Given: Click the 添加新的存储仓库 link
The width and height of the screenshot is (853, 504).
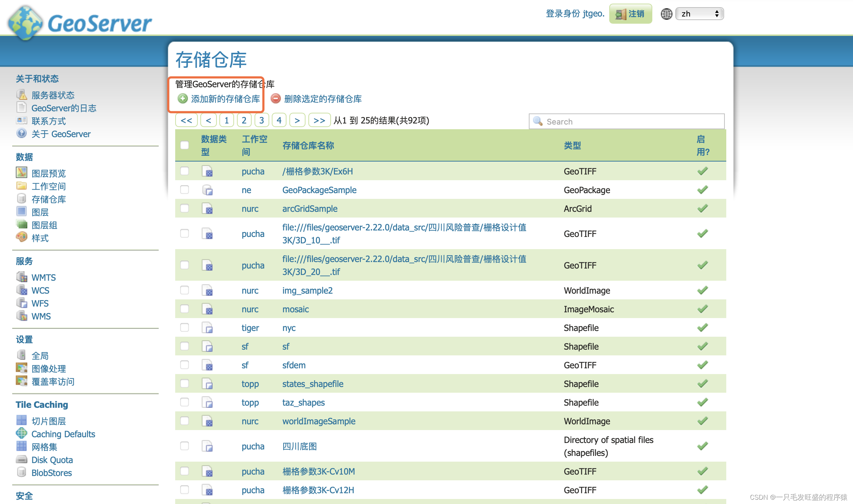Looking at the screenshot, I should (226, 99).
